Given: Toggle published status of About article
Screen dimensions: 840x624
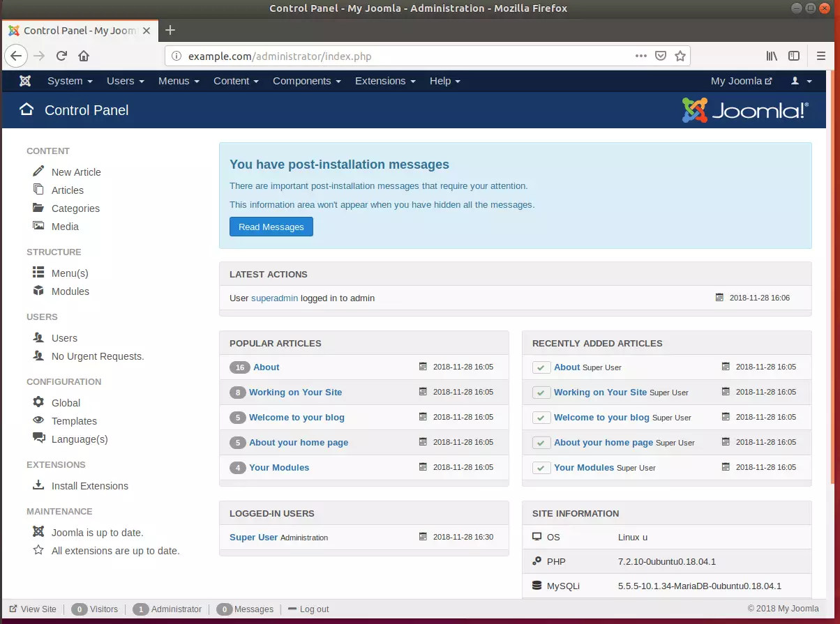Looking at the screenshot, I should tap(541, 367).
